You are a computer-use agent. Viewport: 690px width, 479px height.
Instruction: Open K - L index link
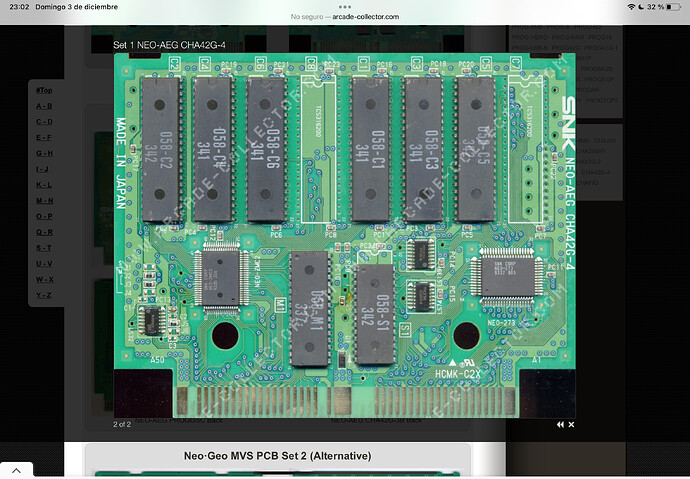pyautogui.click(x=44, y=185)
